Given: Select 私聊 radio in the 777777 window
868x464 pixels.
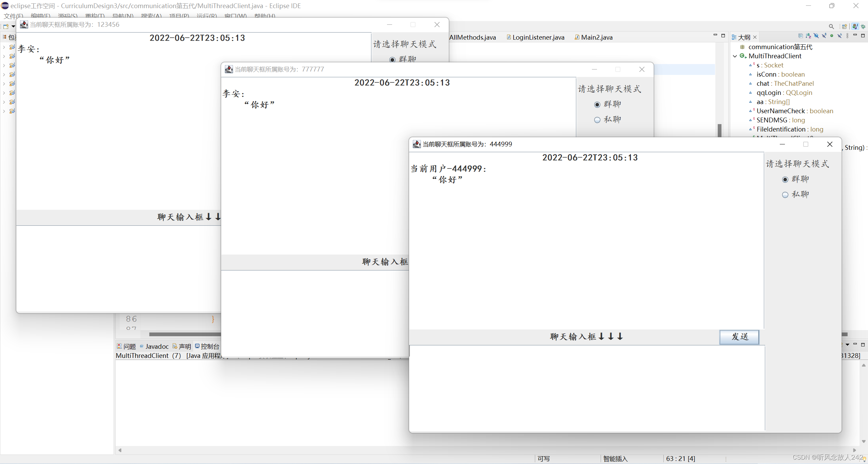Looking at the screenshot, I should (x=597, y=120).
